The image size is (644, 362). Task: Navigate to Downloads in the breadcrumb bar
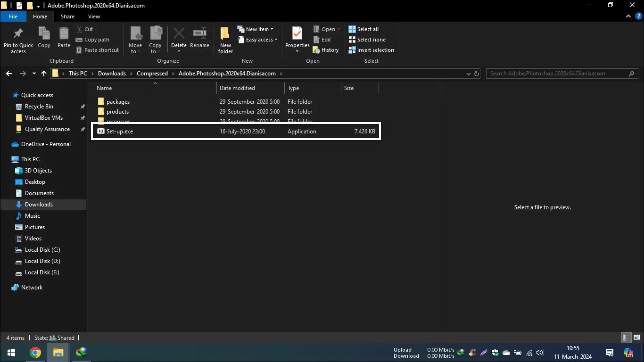[x=112, y=73]
